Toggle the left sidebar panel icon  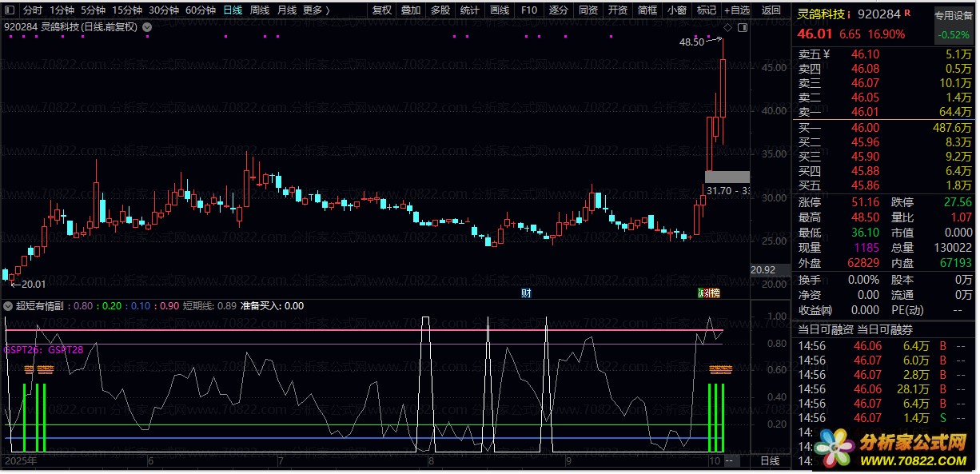click(8, 10)
